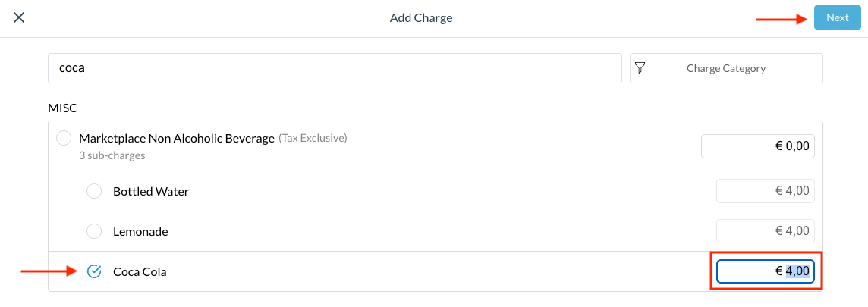Click the Marketplace beverage € 0,00 price field
868x307 pixels.
click(757, 146)
